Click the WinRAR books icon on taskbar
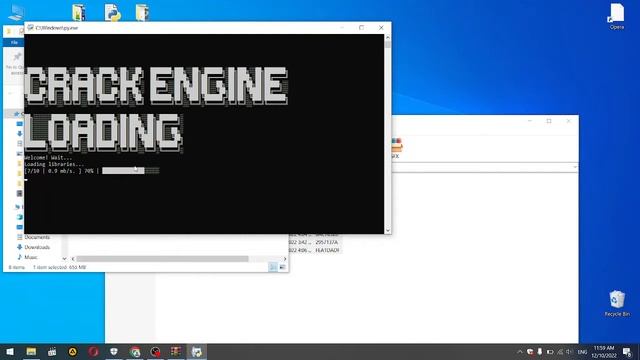640x360 pixels. tap(176, 351)
